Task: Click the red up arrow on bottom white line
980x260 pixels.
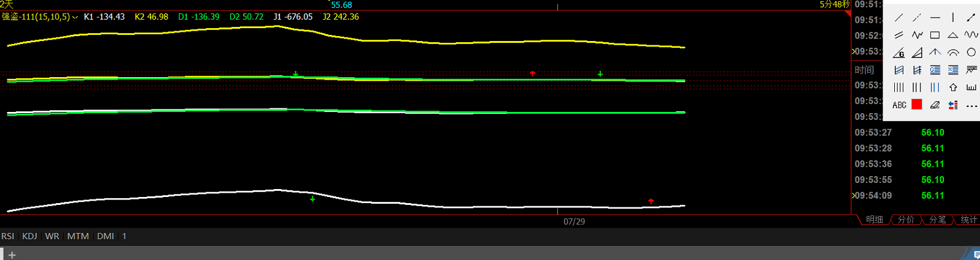Action: pos(651,201)
